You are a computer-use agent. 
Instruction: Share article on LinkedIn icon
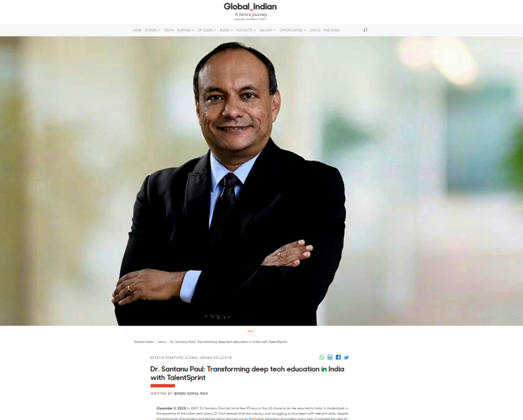pos(330,357)
